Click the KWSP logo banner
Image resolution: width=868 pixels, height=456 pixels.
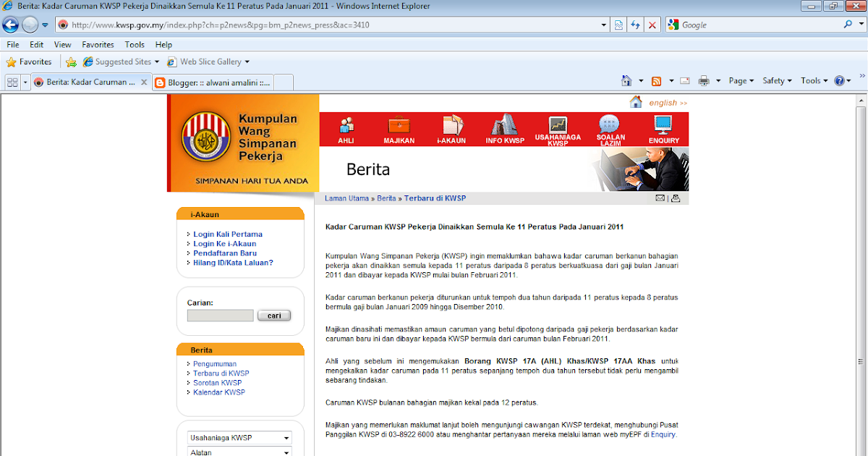pyautogui.click(x=243, y=143)
